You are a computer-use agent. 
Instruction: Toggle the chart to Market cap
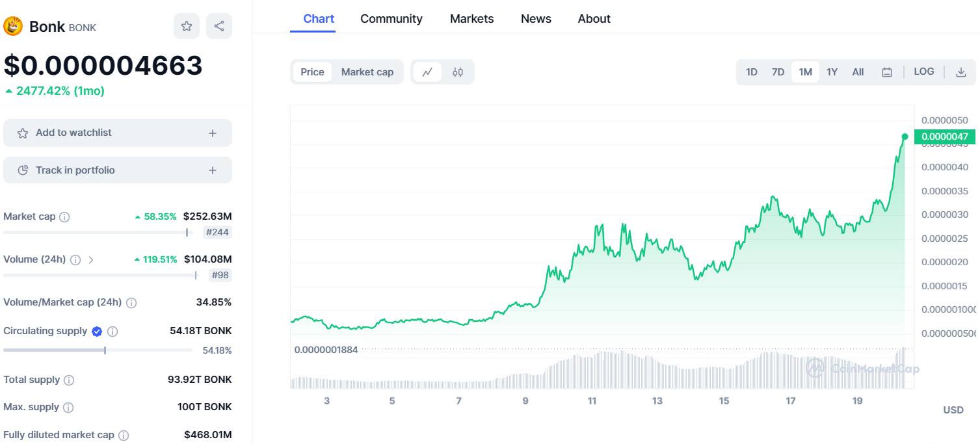pyautogui.click(x=367, y=72)
